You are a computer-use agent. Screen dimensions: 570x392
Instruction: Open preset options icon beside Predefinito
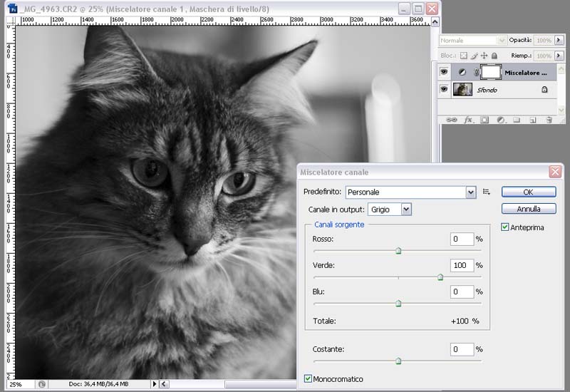click(x=487, y=192)
